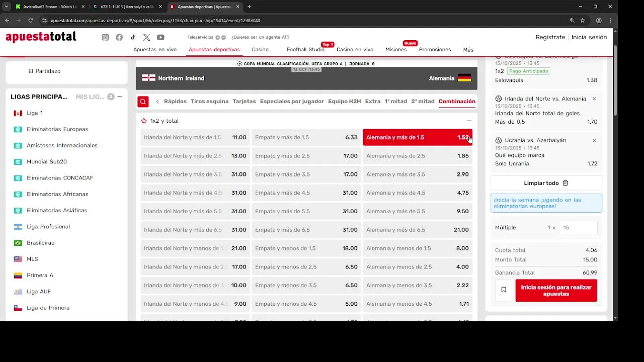Open the Más menu
The image size is (644, 362).
(x=468, y=50)
